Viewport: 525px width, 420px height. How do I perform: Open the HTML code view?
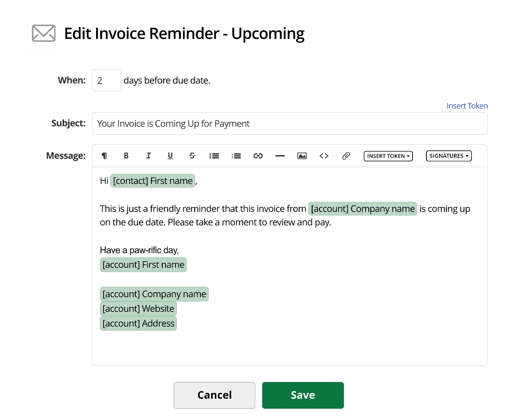coord(324,156)
